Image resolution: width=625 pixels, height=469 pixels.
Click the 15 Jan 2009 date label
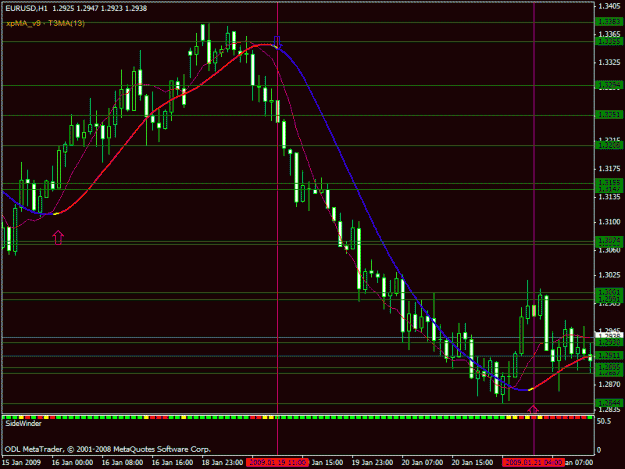(x=21, y=463)
